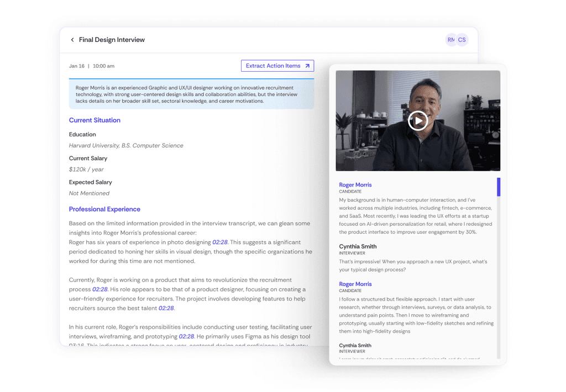Play the interview video
This screenshot has height=392, width=566.
418,121
